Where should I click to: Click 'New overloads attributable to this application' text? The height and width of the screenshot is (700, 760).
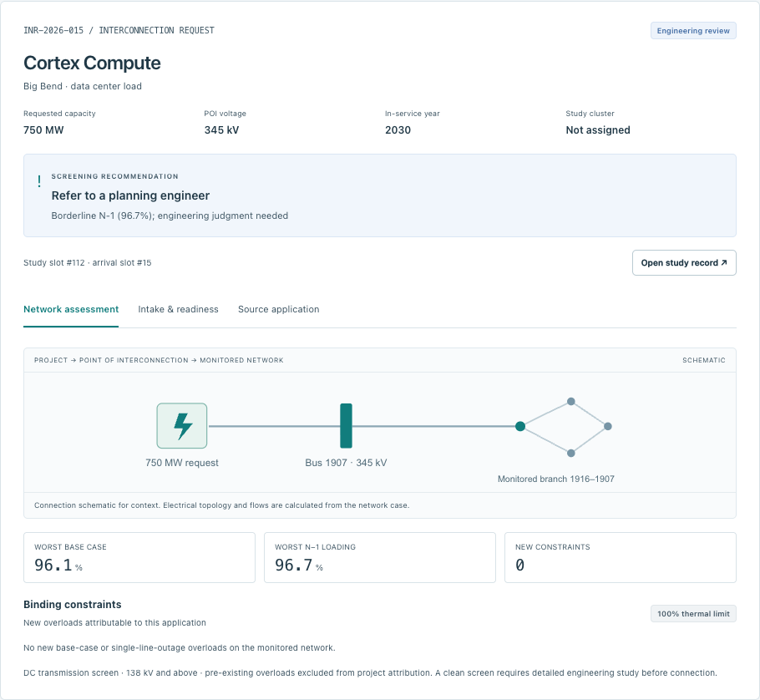(115, 623)
